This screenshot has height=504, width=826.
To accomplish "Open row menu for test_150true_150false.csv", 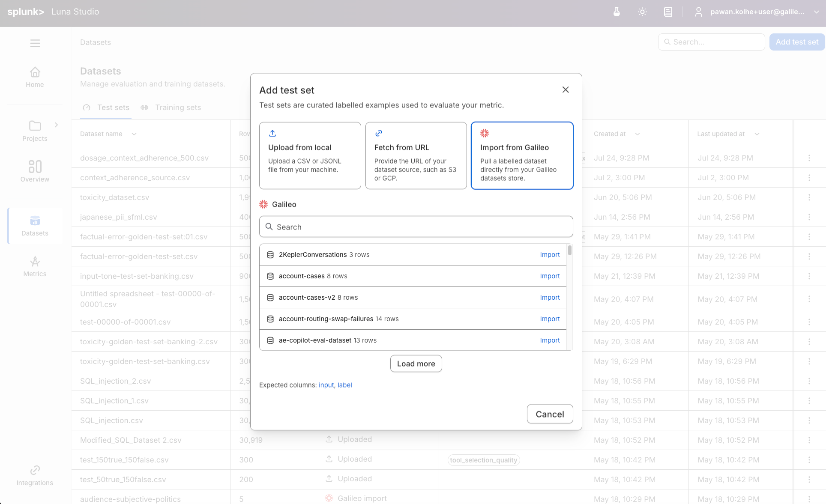I will pyautogui.click(x=809, y=460).
